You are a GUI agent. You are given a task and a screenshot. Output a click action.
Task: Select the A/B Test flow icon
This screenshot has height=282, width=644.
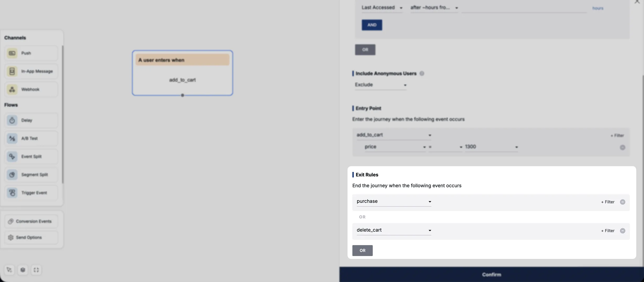pyautogui.click(x=12, y=138)
